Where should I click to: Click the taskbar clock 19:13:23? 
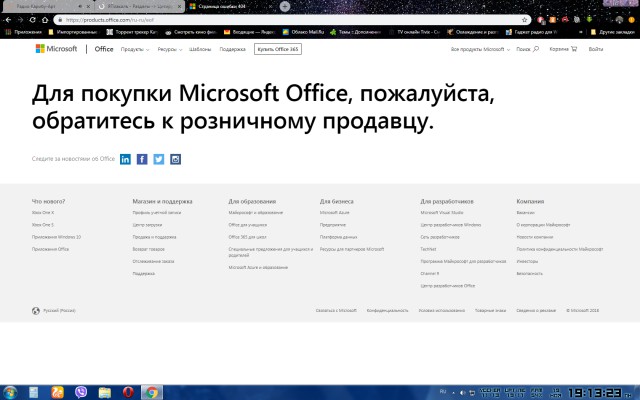pos(596,393)
